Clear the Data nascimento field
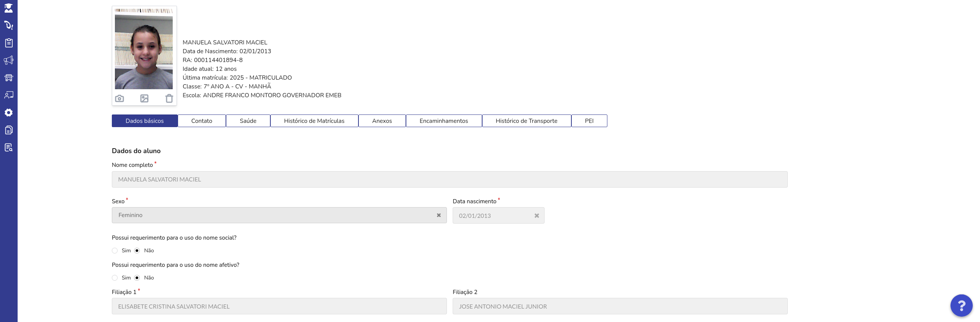The height and width of the screenshot is (322, 980). [x=537, y=216]
